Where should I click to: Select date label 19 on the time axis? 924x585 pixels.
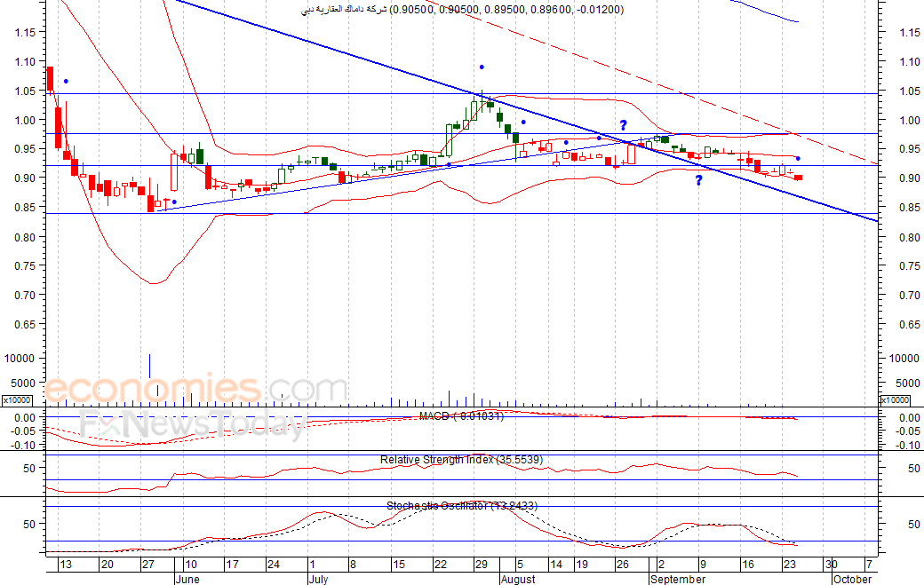click(x=582, y=565)
